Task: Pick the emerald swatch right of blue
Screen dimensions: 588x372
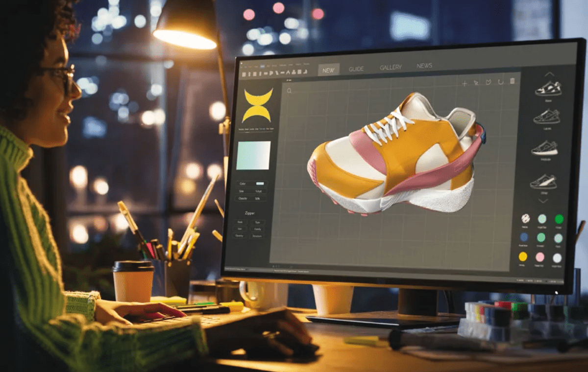Action: pos(541,237)
